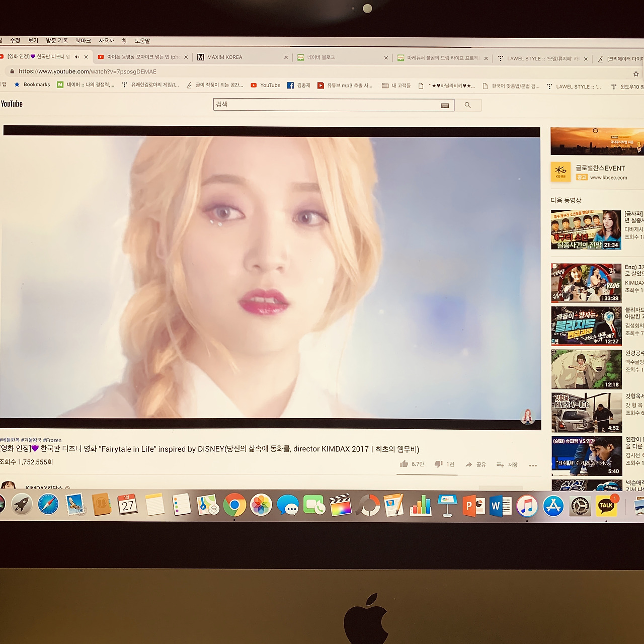Open the Messages app in the dock
644x644 pixels.
288,506
